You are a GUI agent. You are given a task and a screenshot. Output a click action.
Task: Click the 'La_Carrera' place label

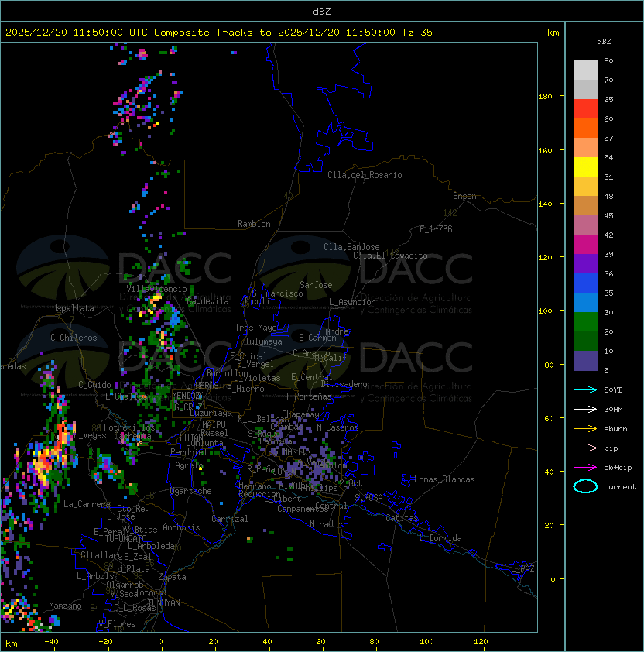87,504
